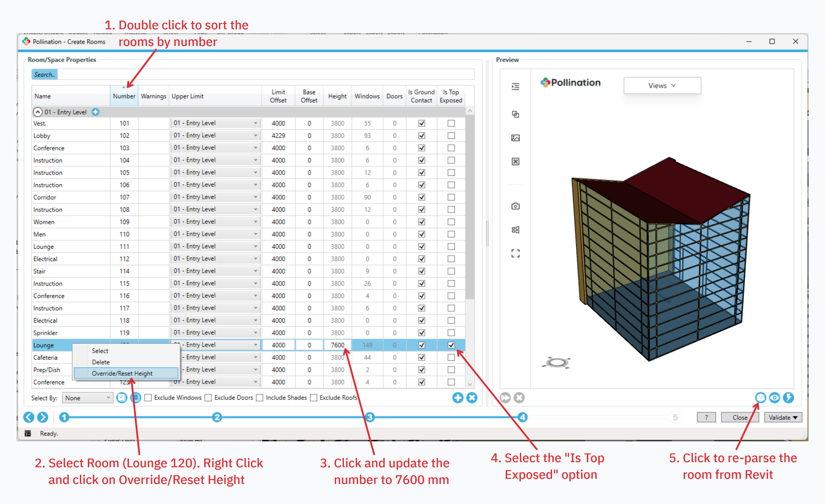Viewport: 825px width, 504px height.
Task: Click the blue plus add room icon
Action: tap(458, 398)
